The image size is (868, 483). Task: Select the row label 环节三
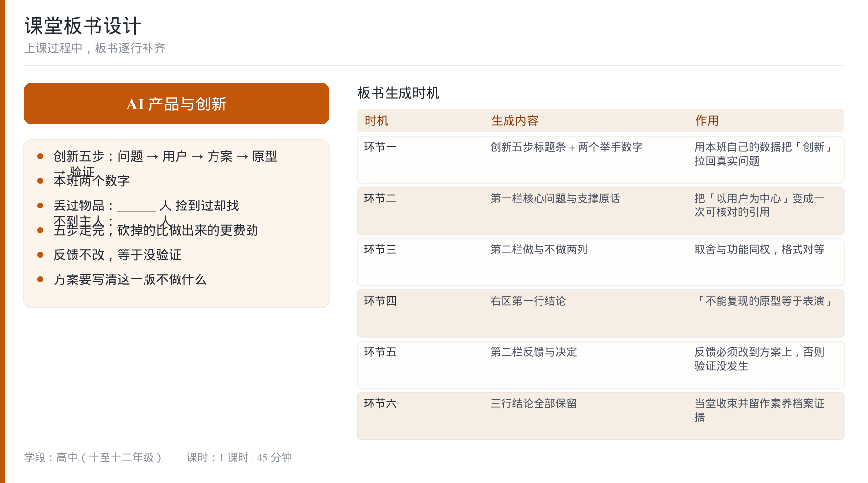point(380,249)
